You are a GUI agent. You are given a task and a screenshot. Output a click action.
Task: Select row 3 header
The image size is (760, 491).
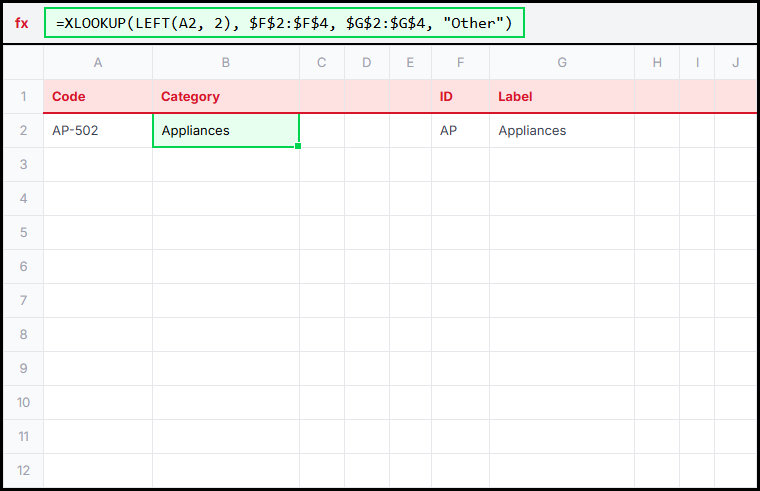coord(23,164)
